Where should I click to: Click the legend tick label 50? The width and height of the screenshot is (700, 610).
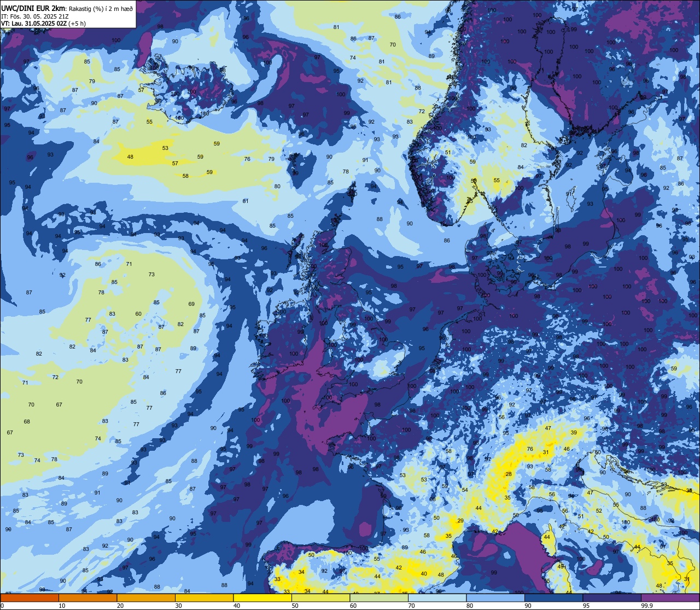(x=295, y=606)
